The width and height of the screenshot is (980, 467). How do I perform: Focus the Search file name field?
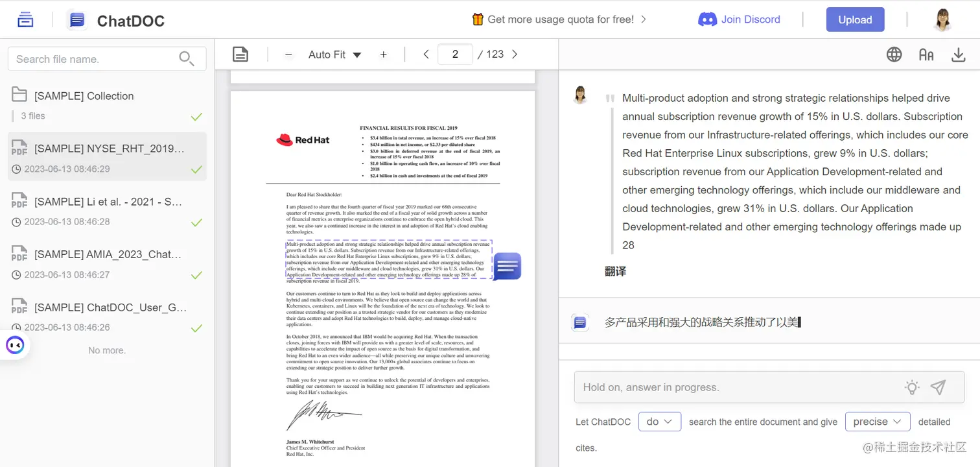pos(107,58)
